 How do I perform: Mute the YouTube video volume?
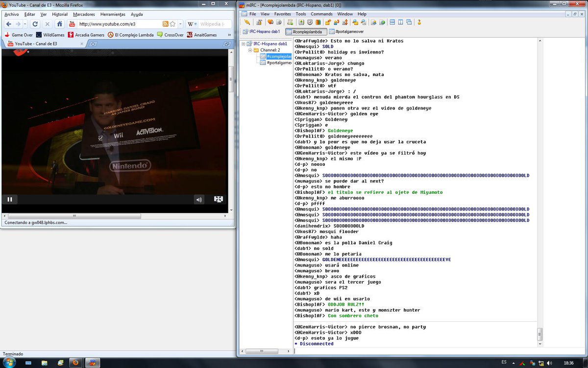pyautogui.click(x=198, y=199)
